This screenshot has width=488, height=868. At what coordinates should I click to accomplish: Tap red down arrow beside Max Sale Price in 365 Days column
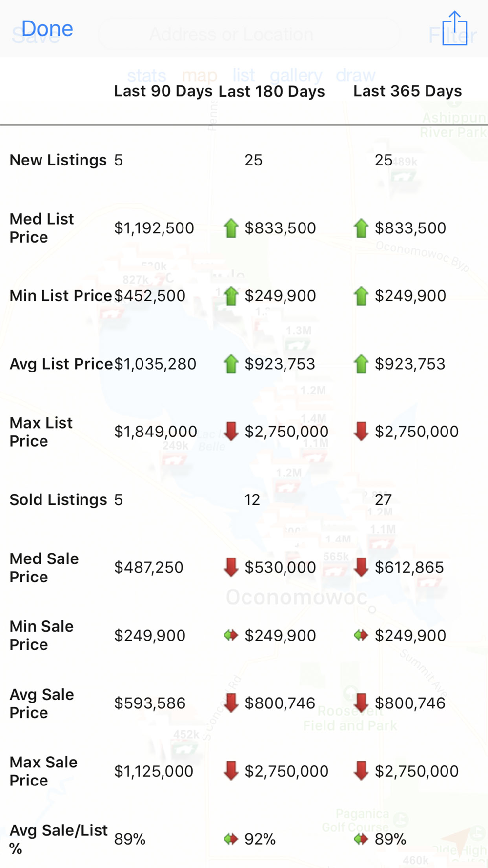pyautogui.click(x=361, y=771)
